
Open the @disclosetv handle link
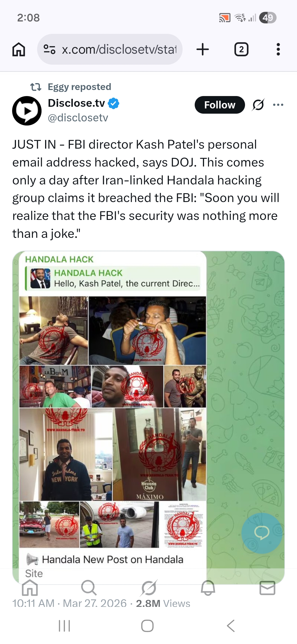click(78, 118)
